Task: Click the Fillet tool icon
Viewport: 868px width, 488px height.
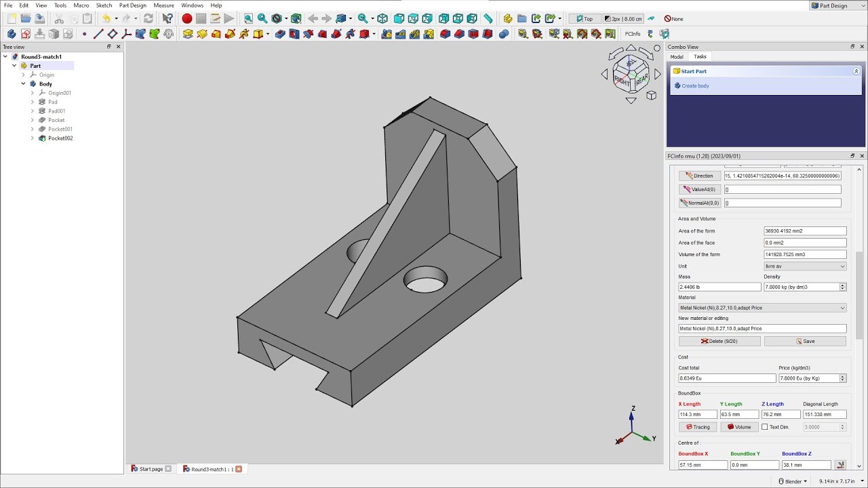Action: click(445, 34)
